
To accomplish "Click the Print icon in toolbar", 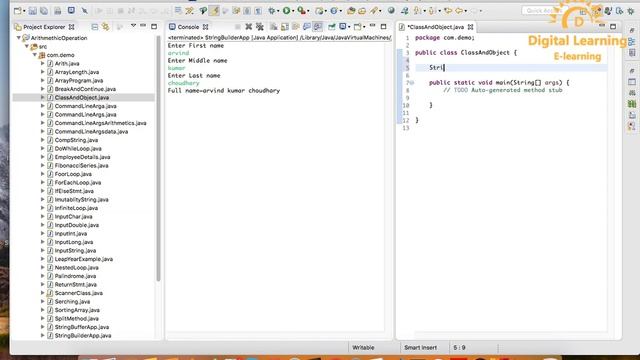I will coord(58,11).
